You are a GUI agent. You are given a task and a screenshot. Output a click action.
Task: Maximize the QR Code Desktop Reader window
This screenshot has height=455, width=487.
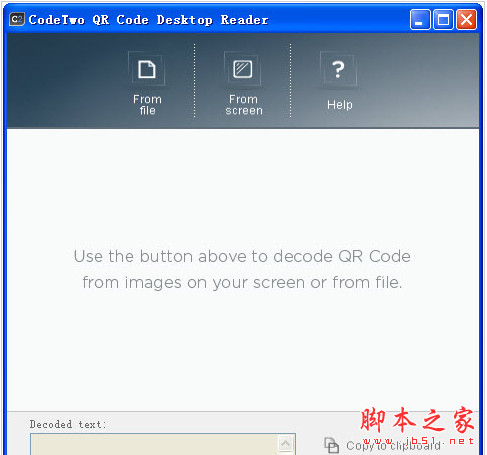pos(443,20)
